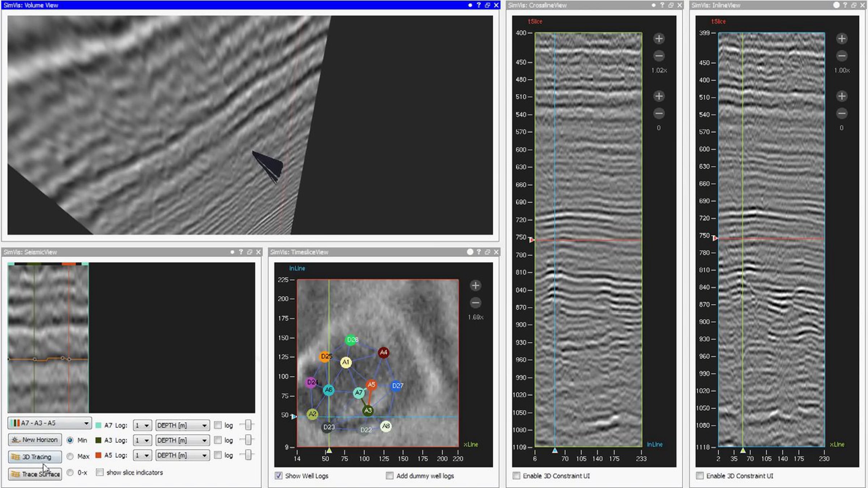868x488 pixels.
Task: Select well D26 on timeslice map
Action: click(x=351, y=340)
